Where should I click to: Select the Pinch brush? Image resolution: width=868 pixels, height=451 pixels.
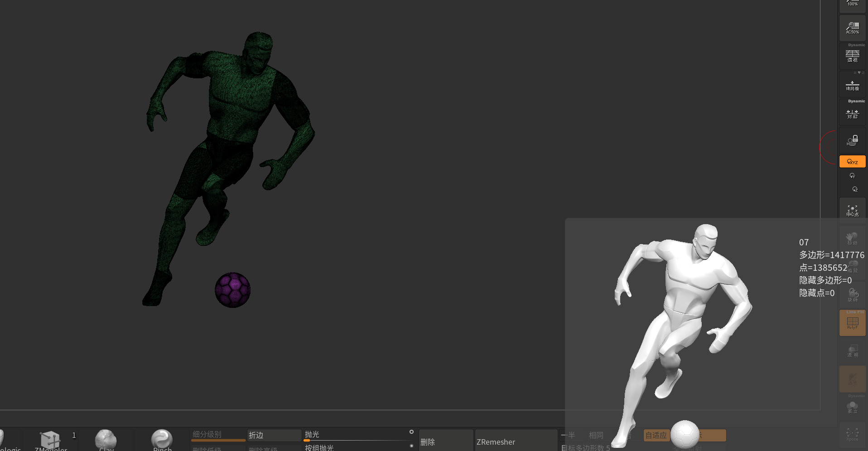pyautogui.click(x=162, y=440)
